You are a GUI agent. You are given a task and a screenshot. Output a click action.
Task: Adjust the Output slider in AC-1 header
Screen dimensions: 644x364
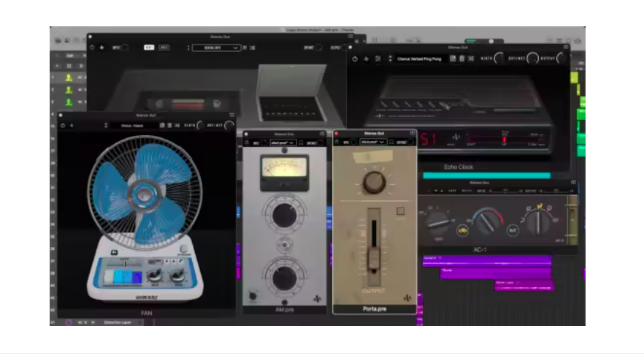(555, 191)
